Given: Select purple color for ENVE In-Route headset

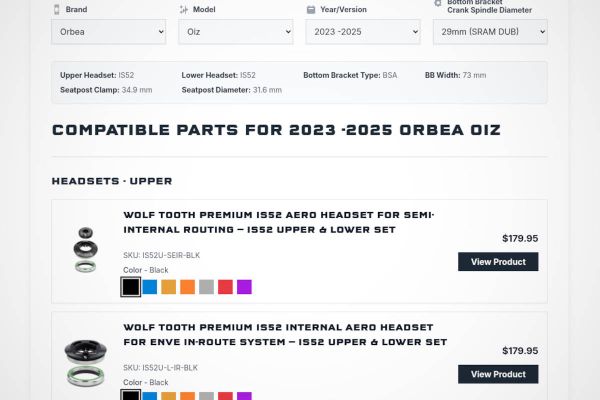Looking at the screenshot, I should 244,396.
